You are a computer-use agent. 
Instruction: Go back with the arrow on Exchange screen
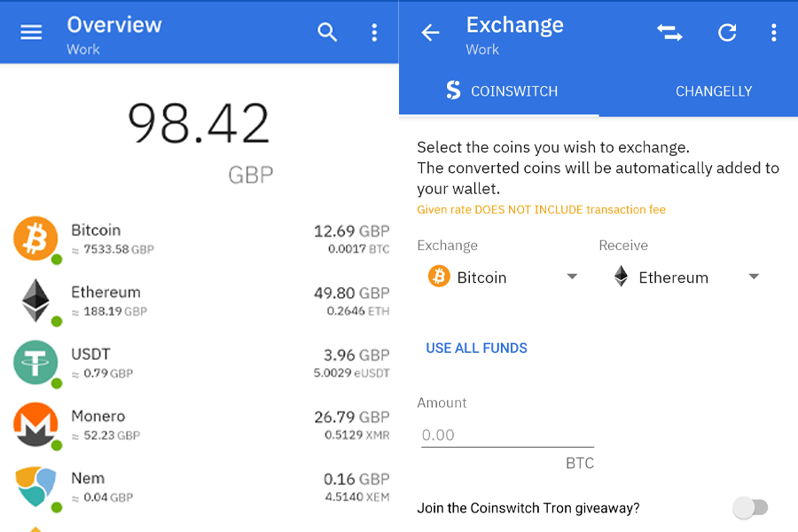pyautogui.click(x=430, y=32)
